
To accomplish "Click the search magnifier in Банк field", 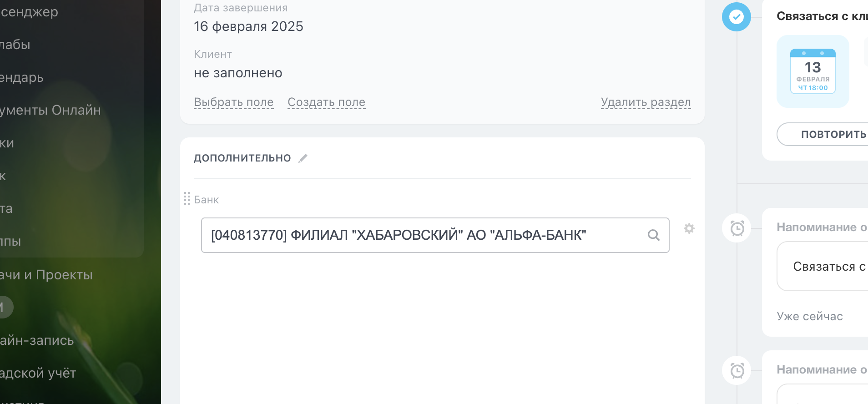I will (653, 235).
